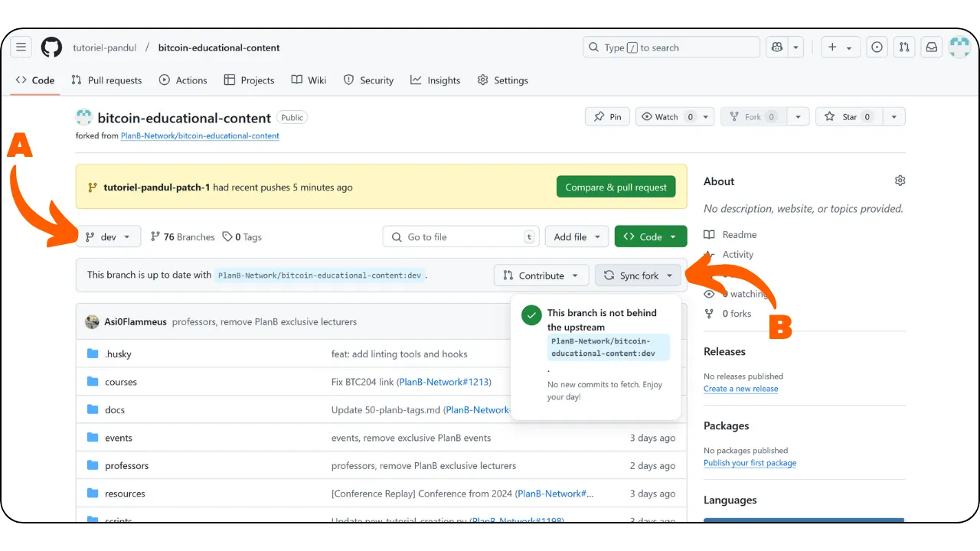Viewport: 980px width, 551px height.
Task: Expand the create new plus dropdown
Action: point(841,47)
